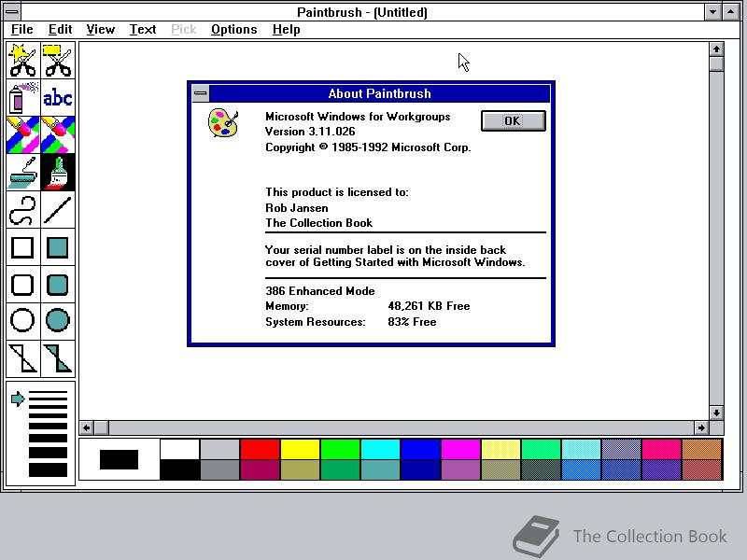Image resolution: width=747 pixels, height=560 pixels.
Task: Pick the orange dithered swatch at palette end
Action: coord(702,449)
